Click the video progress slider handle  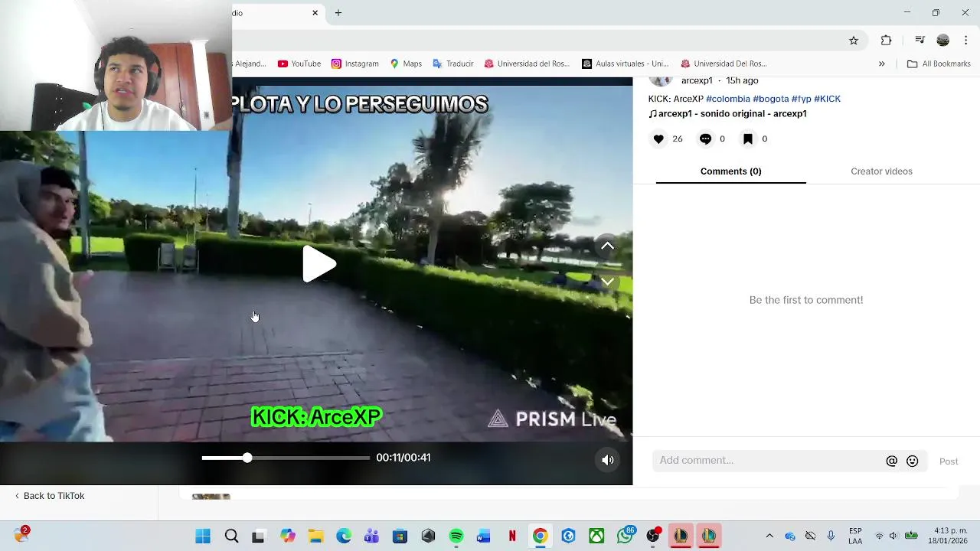coord(247,458)
